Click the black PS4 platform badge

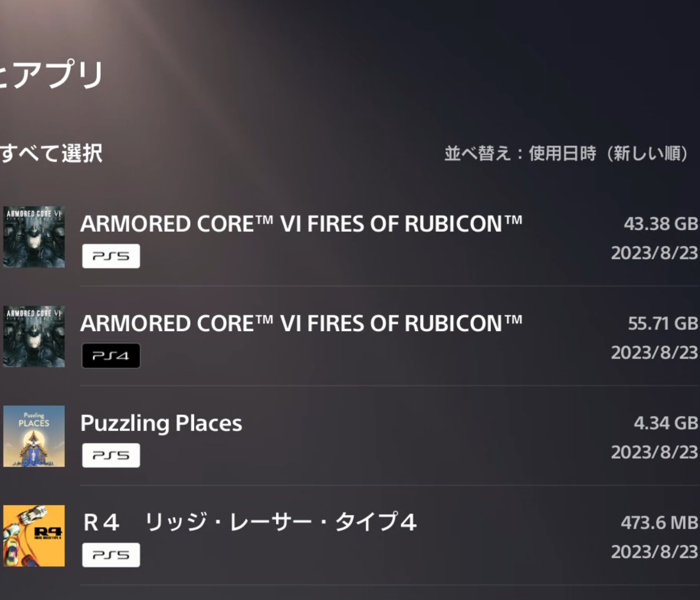coord(111,356)
